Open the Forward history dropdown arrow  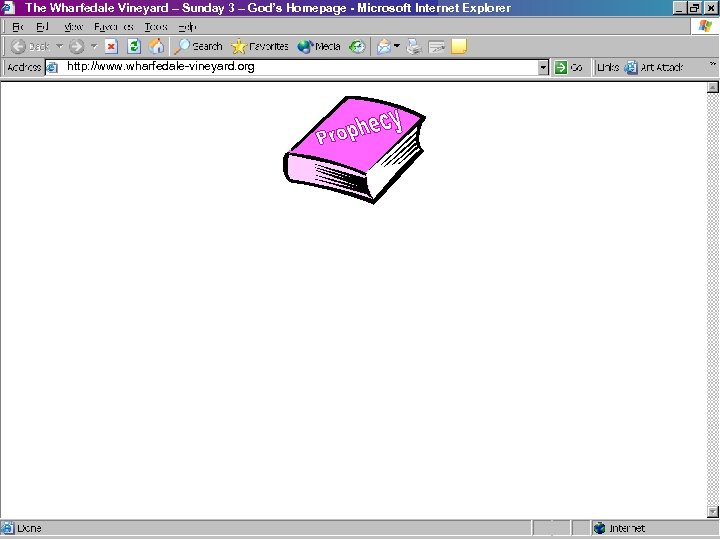(94, 46)
